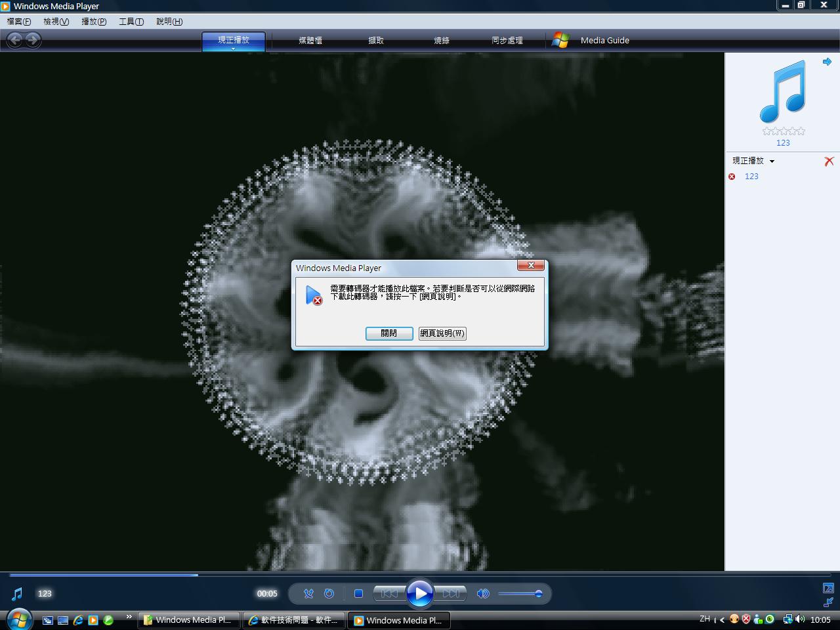Screen dimensions: 840x630
Task: Click the blue arrow atop playlist pane
Action: 827,62
